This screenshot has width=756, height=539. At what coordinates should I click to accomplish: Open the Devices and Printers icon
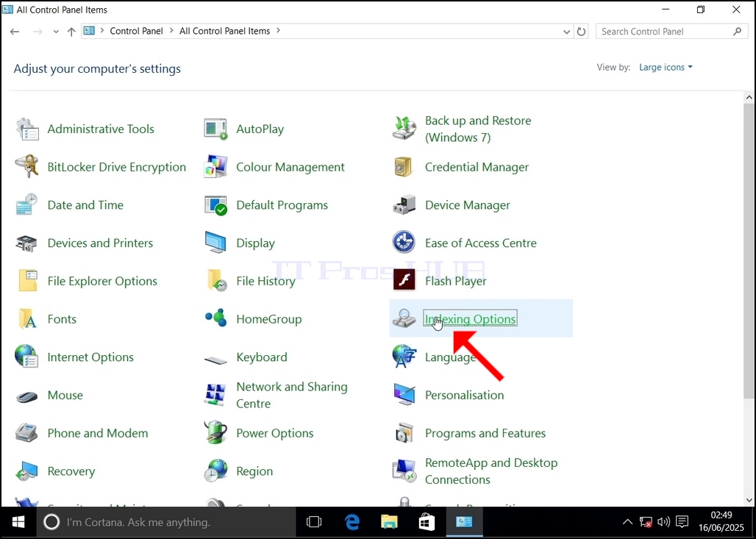[x=27, y=243]
